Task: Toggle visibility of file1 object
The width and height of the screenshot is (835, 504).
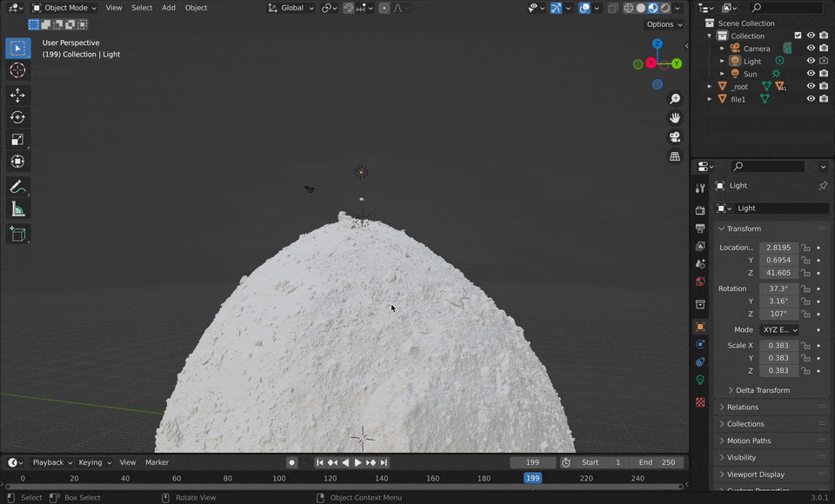Action: tap(811, 99)
